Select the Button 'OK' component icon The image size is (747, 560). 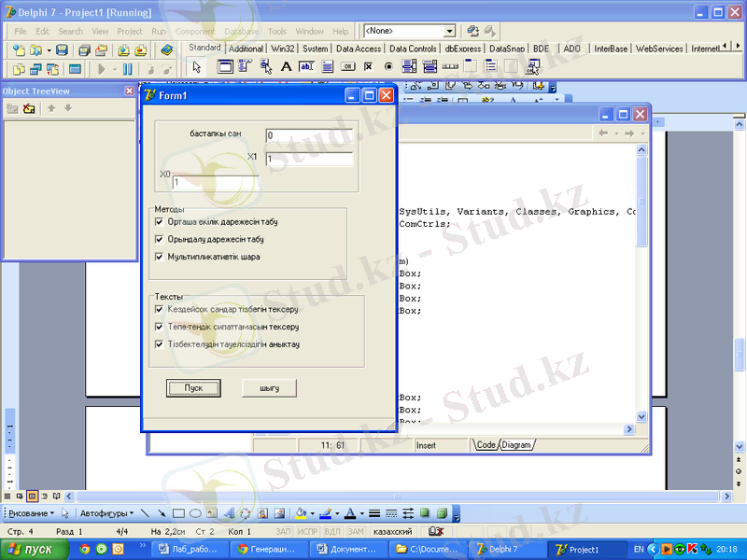point(347,66)
